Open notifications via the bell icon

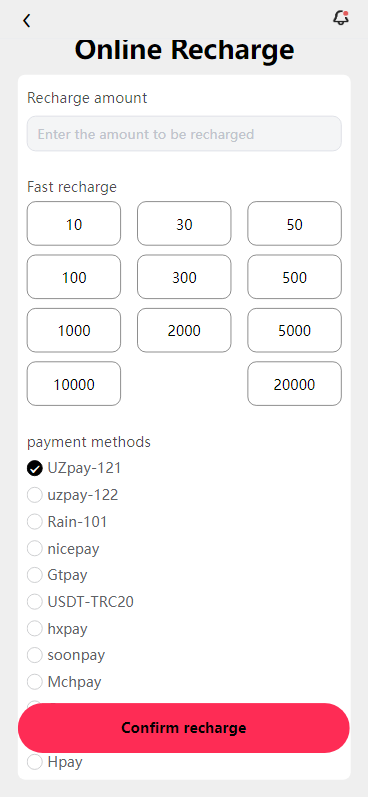pos(341,18)
